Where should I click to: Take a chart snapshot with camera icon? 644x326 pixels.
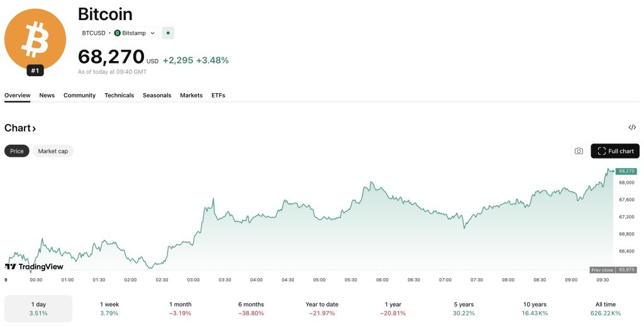click(x=579, y=151)
